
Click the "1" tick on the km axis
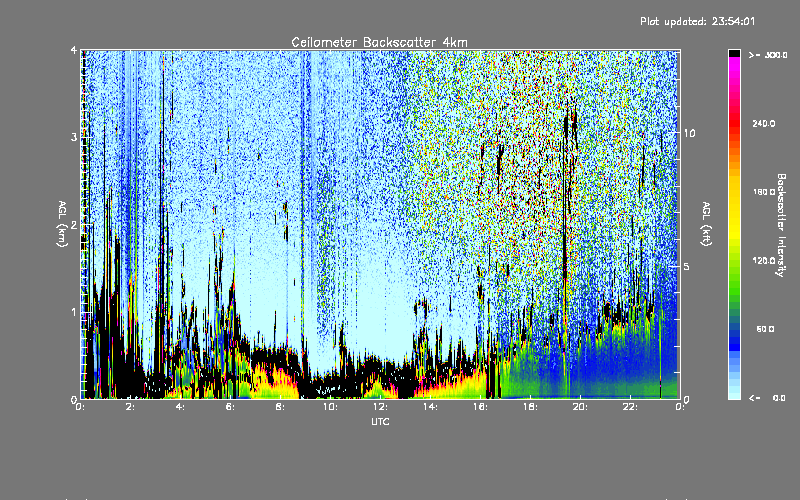click(x=74, y=312)
